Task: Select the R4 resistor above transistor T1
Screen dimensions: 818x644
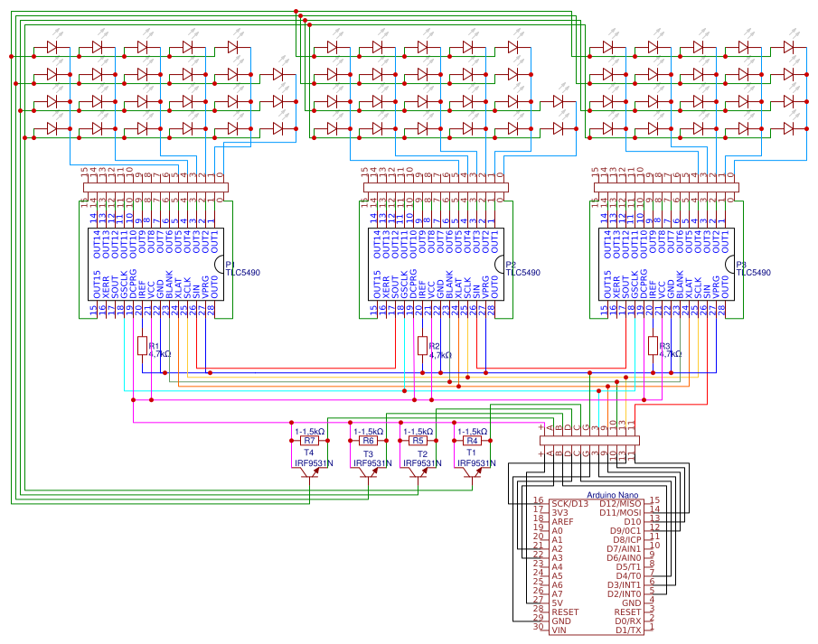Action: 470,441
